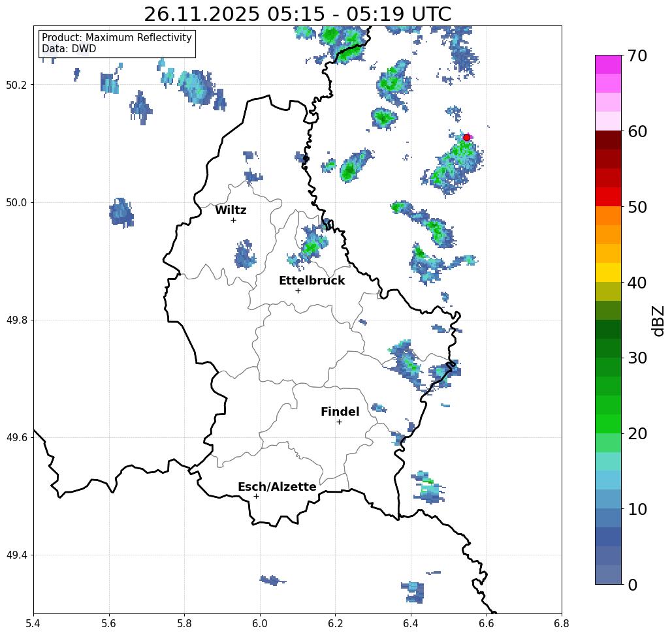Click the 6.2 longitude axis label

tap(336, 623)
